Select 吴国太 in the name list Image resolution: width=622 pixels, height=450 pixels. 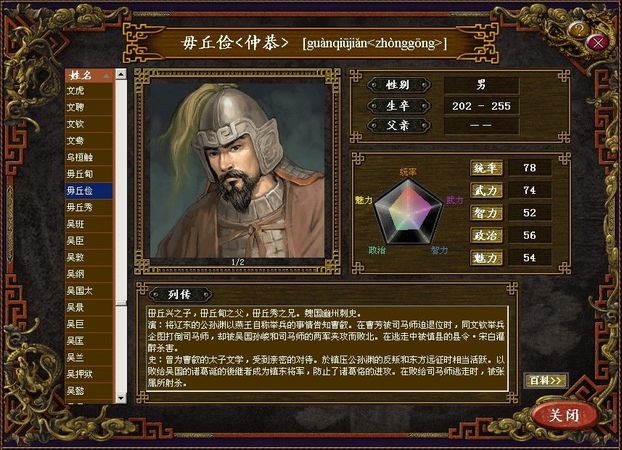tap(89, 291)
